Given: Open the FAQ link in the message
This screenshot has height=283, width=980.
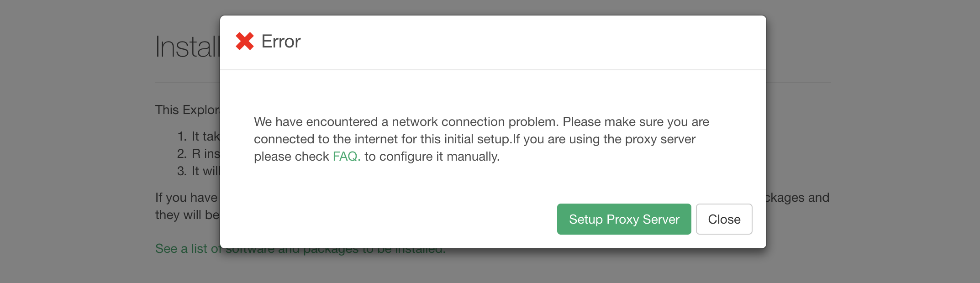Looking at the screenshot, I should point(346,157).
